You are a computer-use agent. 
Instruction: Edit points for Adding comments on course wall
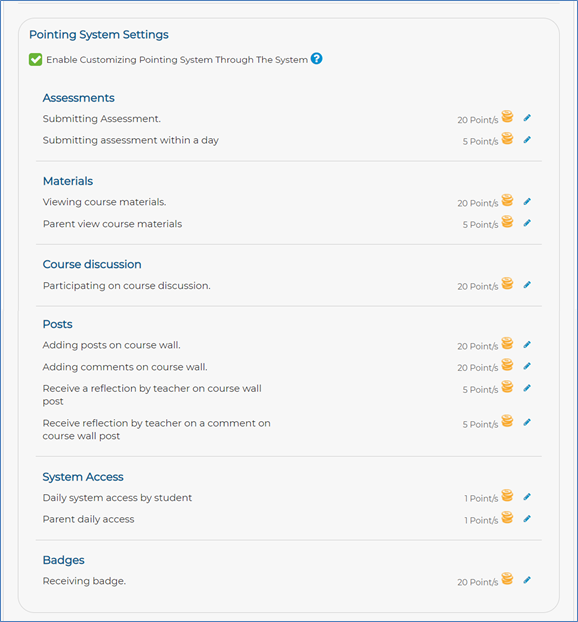pos(527,366)
